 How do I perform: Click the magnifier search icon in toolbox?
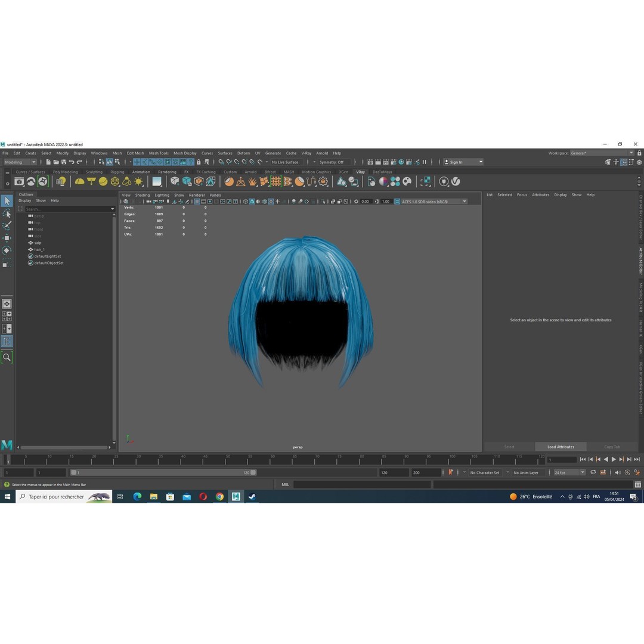[7, 357]
